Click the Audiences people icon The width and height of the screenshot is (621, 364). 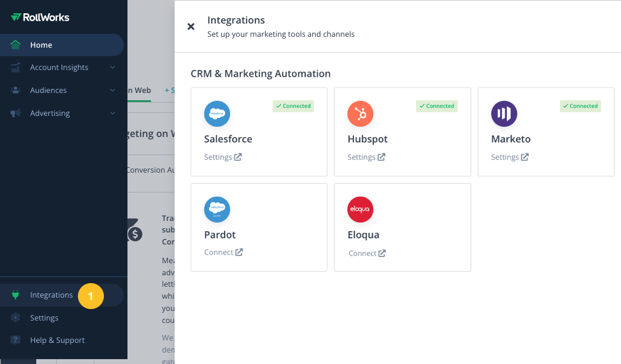coord(16,90)
